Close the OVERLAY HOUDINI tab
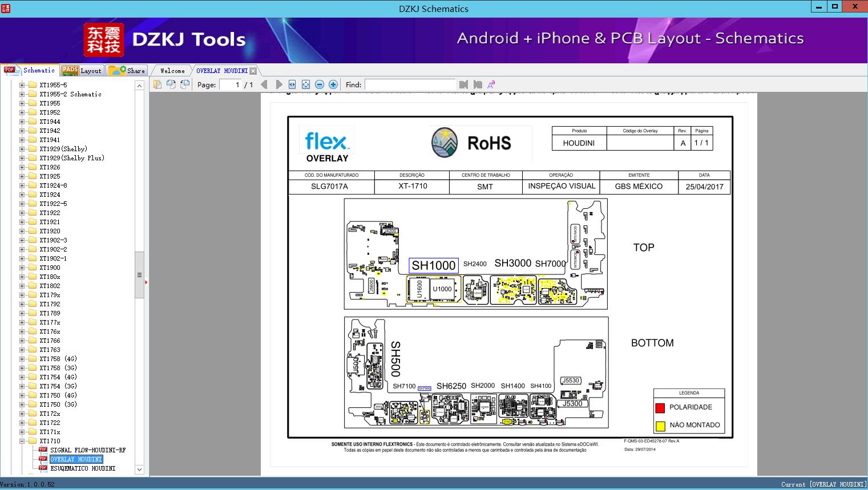The image size is (868, 490). coord(253,71)
